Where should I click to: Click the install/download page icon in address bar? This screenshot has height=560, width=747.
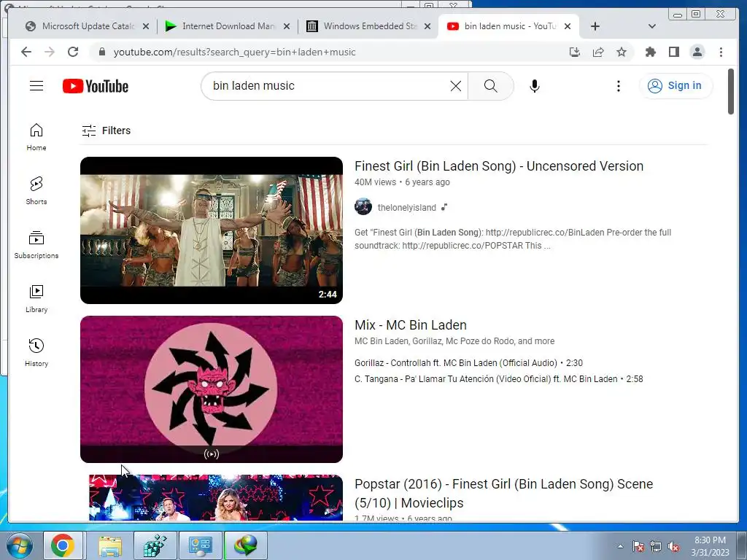tap(575, 52)
